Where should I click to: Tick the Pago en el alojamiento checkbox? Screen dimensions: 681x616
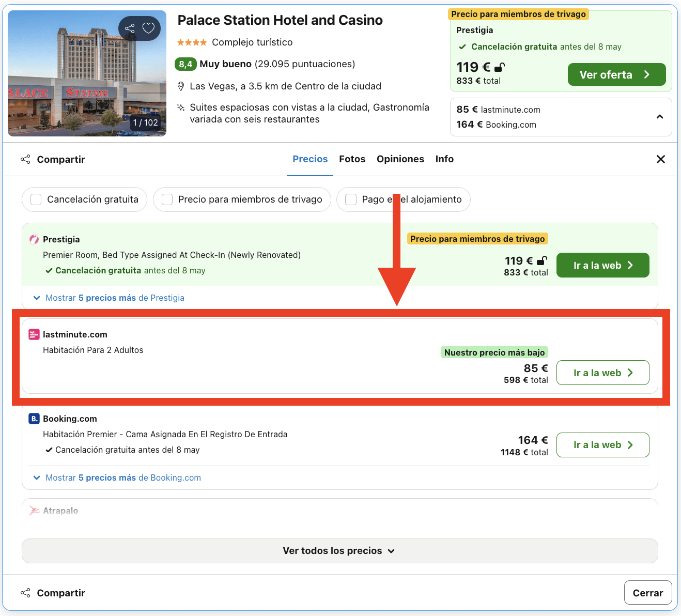click(351, 199)
